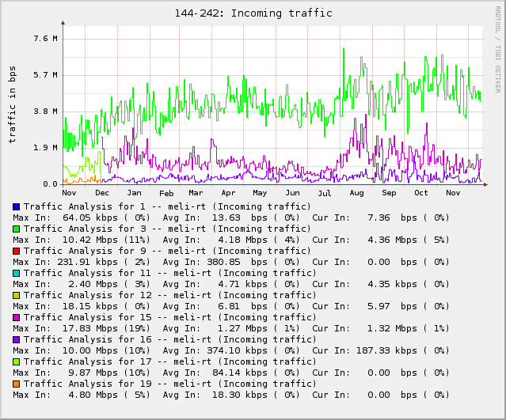Click the green swatch for Traffic Analysis 3

coord(17,229)
